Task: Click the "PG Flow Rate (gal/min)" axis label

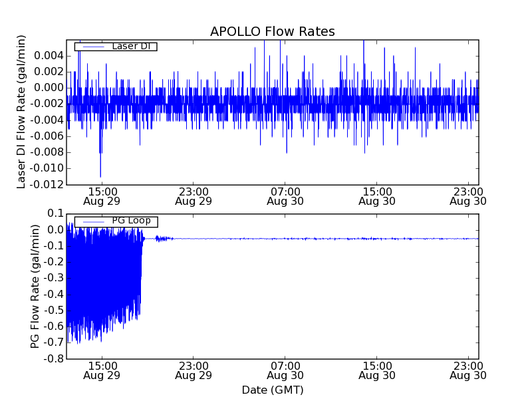Action: pos(35,286)
